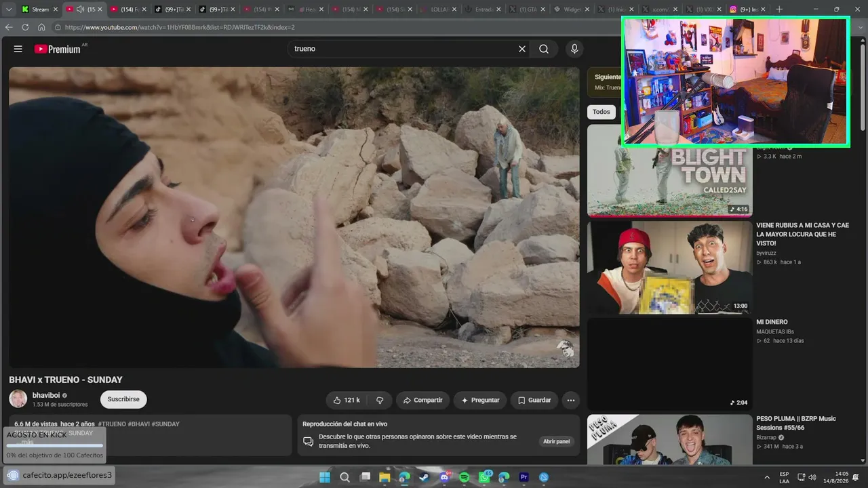The width and height of the screenshot is (868, 488).
Task: Open PESO PLUMA BZRP Music Sessions title
Action: coord(796,423)
